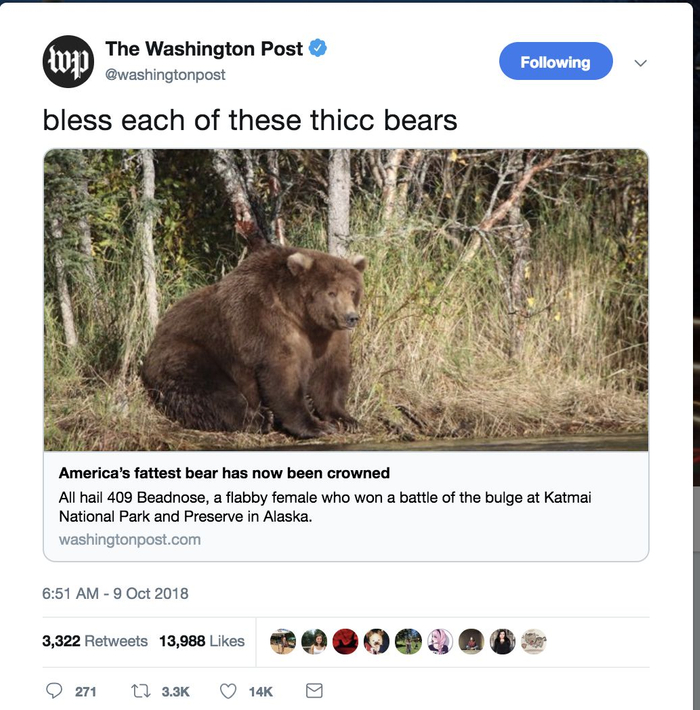The image size is (700, 710).
Task: Open The Washington Post profile name
Action: point(203,48)
